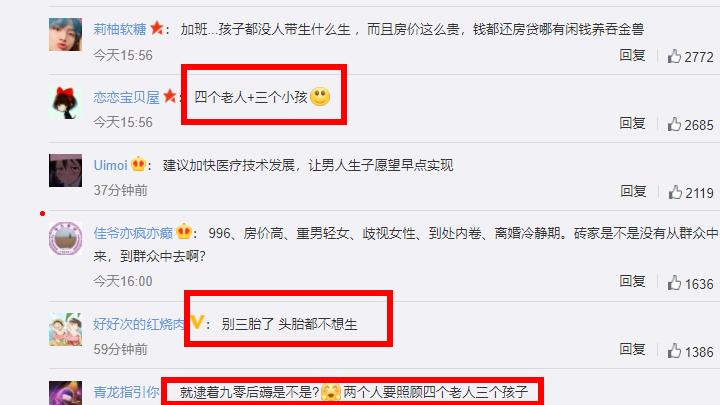Click the yellow V badge near 好好次的红烧肉
The height and width of the screenshot is (405, 720).
coord(197,322)
